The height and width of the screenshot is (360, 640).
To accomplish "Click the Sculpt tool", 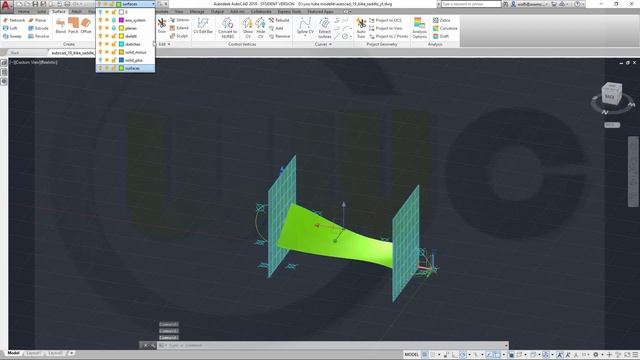I will point(179,36).
